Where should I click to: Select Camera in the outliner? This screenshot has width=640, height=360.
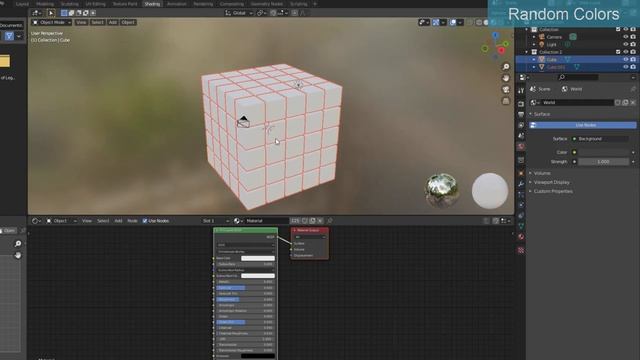[554, 37]
